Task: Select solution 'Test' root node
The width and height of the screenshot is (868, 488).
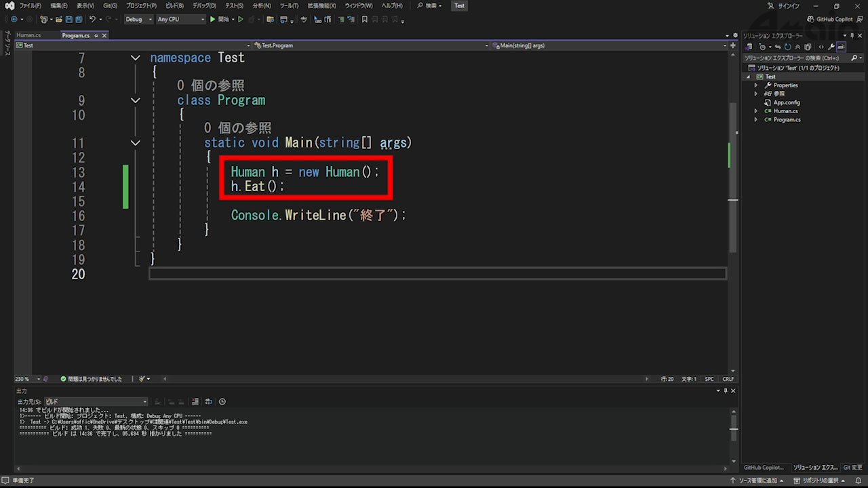Action: [798, 68]
